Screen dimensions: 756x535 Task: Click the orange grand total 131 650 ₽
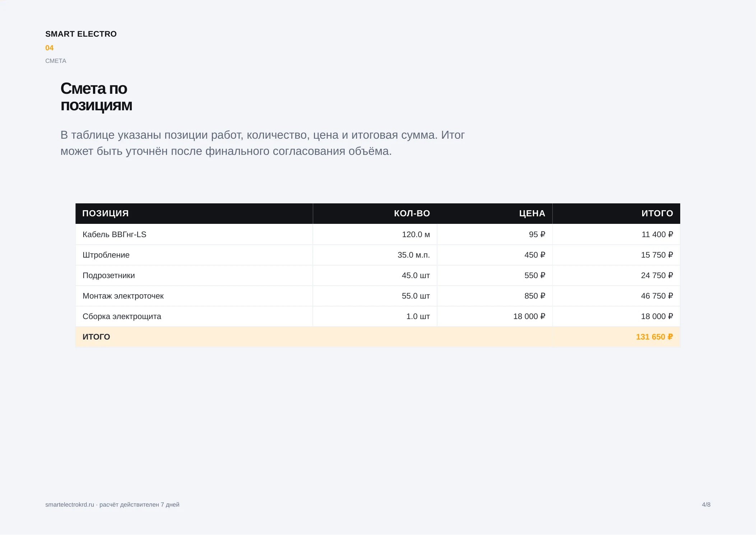(654, 337)
